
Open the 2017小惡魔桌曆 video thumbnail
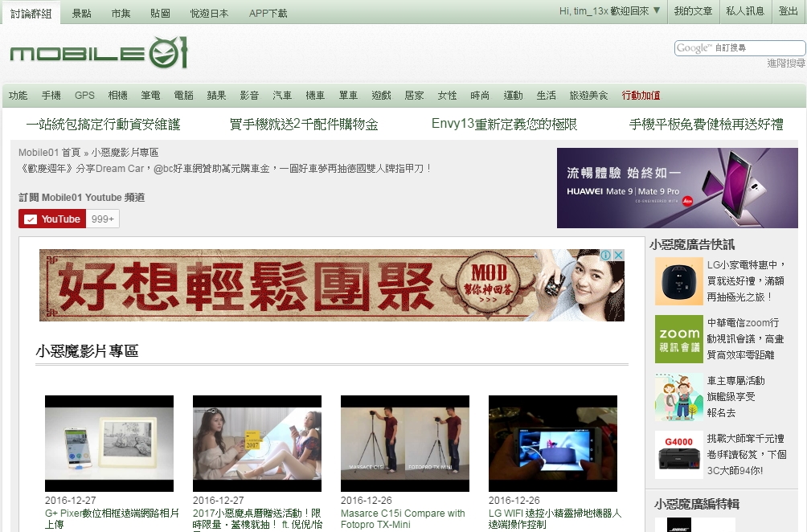[x=257, y=444]
